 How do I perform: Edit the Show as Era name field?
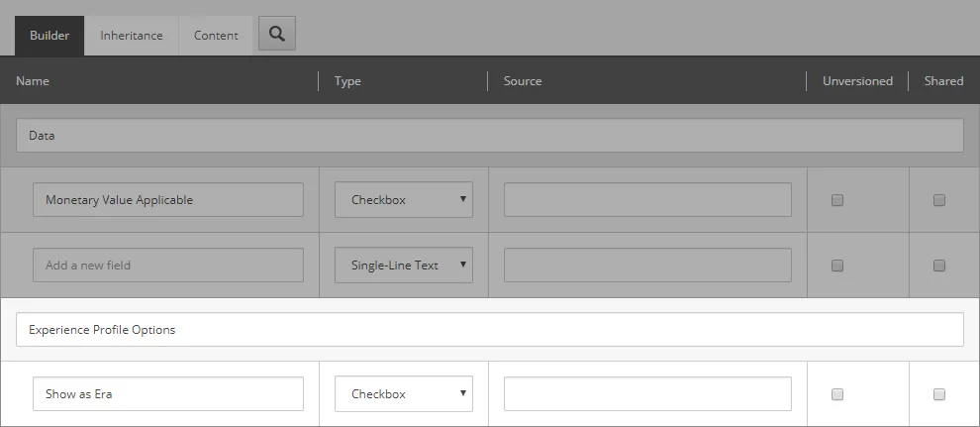click(168, 394)
